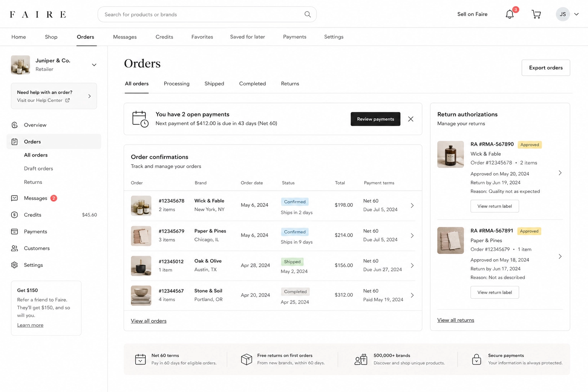The height and width of the screenshot is (392, 588).
Task: Click the $45.60 credits balance
Action: 89,215
